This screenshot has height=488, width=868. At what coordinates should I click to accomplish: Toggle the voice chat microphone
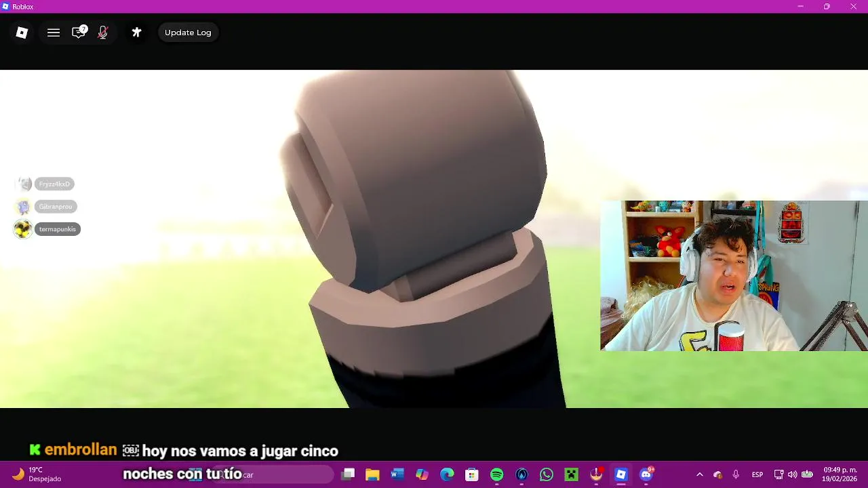point(103,33)
